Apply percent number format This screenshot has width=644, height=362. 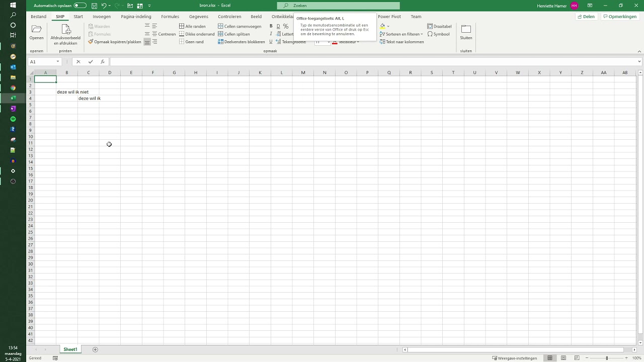click(x=286, y=26)
